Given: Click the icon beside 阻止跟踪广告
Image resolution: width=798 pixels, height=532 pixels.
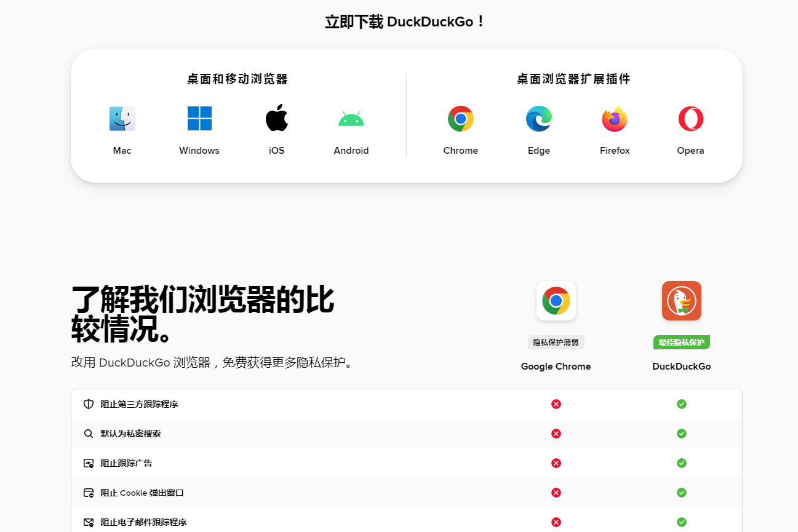Looking at the screenshot, I should point(89,463).
